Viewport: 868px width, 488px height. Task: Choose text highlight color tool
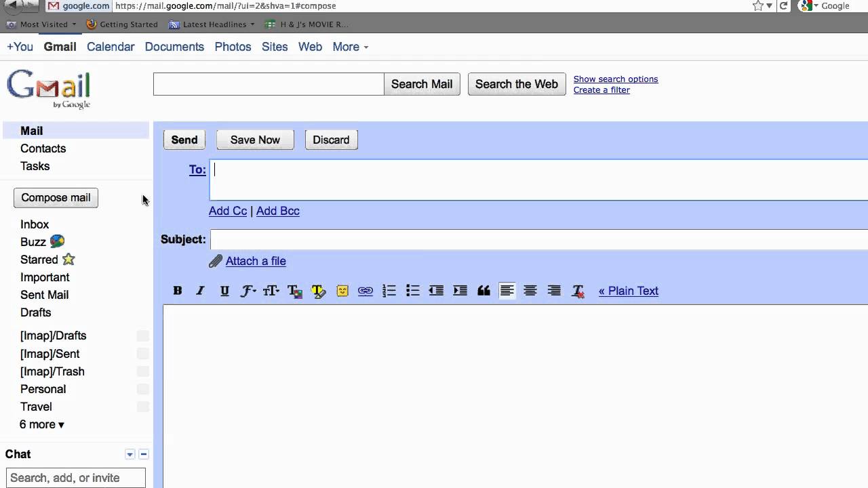(x=319, y=291)
